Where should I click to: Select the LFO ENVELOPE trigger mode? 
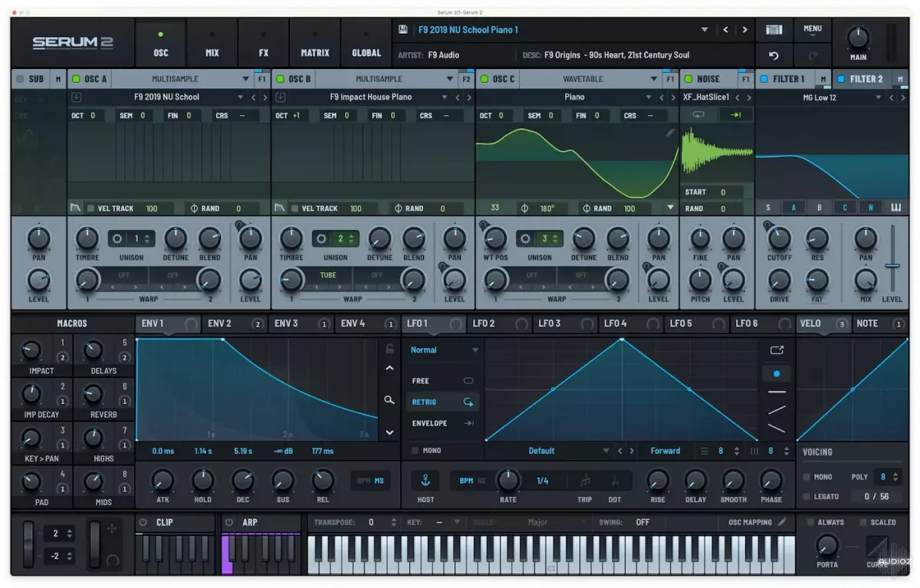click(443, 423)
